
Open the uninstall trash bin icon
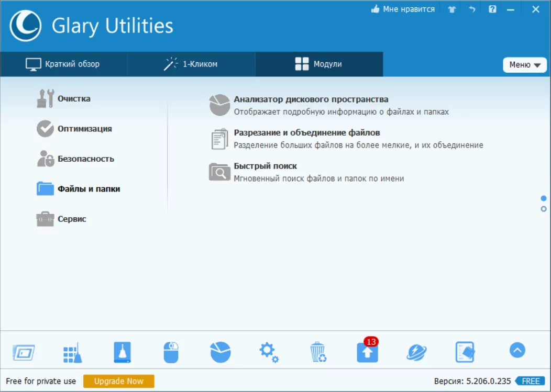(x=318, y=352)
